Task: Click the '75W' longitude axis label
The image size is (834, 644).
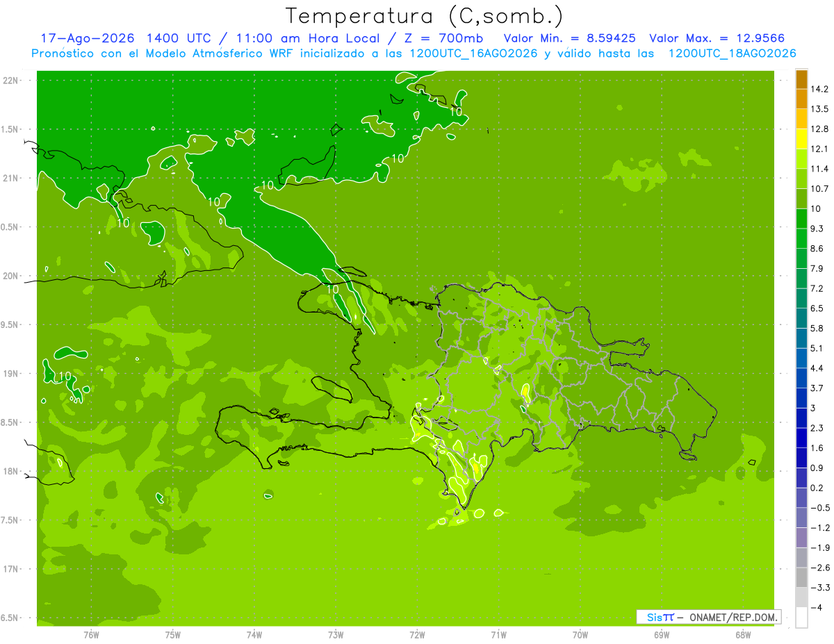Action: tap(173, 635)
